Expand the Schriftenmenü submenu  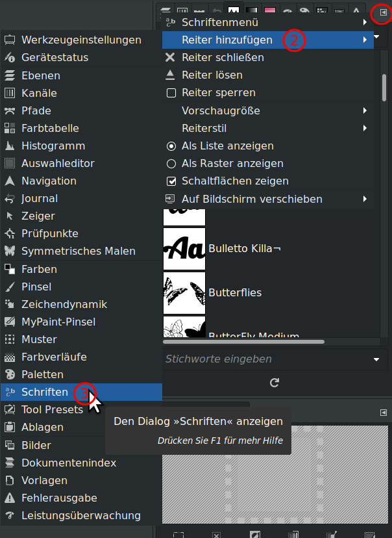(267, 22)
